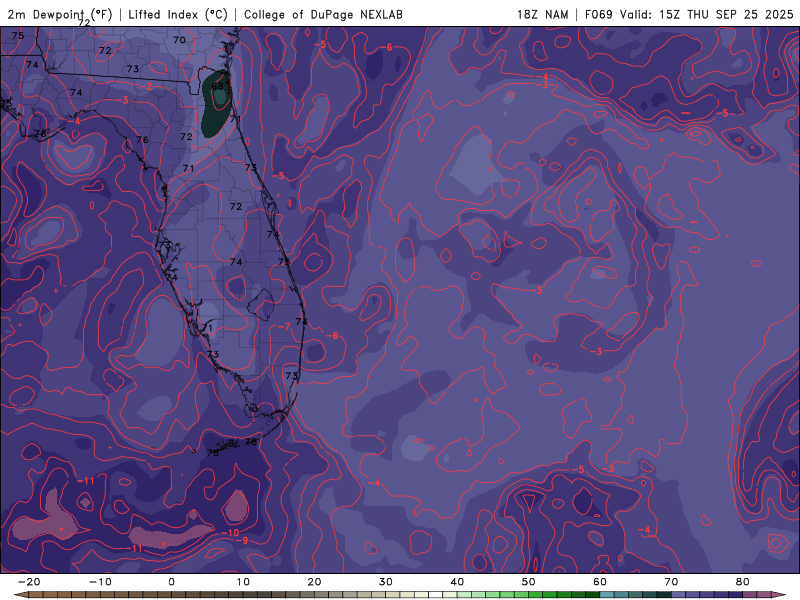This screenshot has width=800, height=600.
Task: Select the "15Z THU SEP 25 2025" valid time
Action: [726, 14]
